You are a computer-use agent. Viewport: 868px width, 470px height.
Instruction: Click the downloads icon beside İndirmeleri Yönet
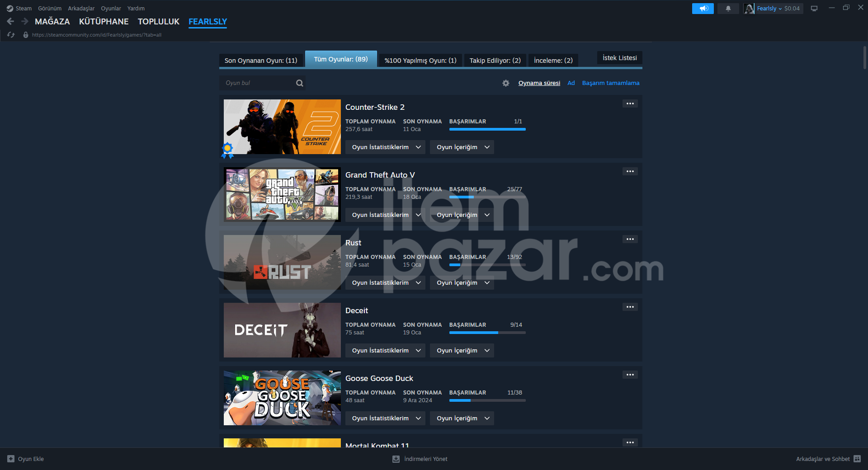[x=396, y=459]
